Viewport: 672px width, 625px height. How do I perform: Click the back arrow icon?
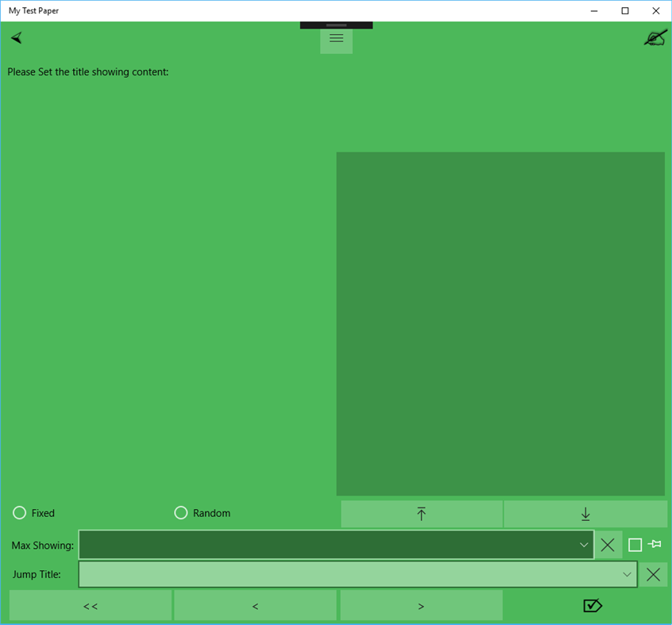pos(17,38)
